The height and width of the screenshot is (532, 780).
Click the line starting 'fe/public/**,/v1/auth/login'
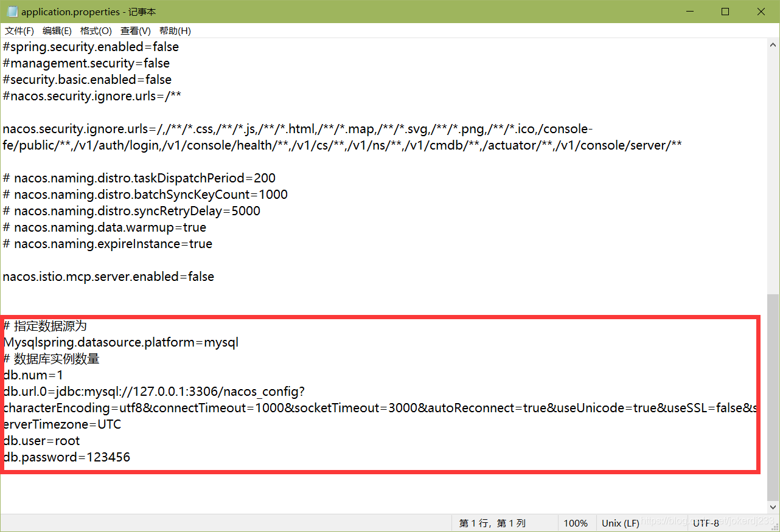343,145
